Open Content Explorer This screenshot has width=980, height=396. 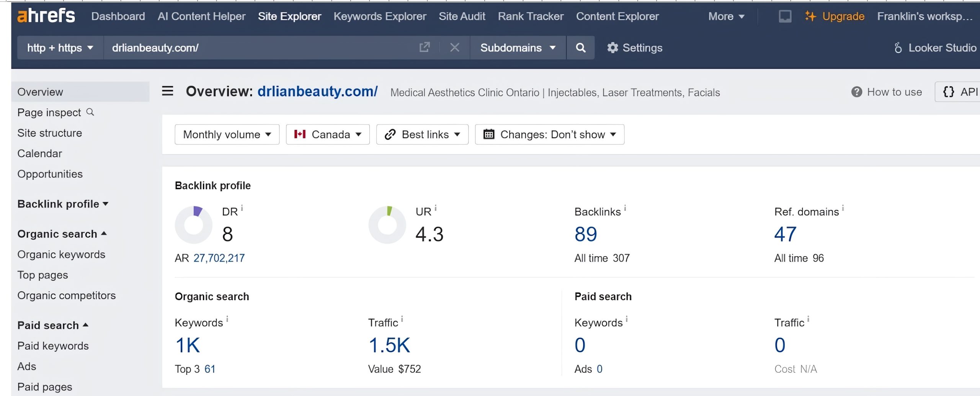click(x=617, y=16)
